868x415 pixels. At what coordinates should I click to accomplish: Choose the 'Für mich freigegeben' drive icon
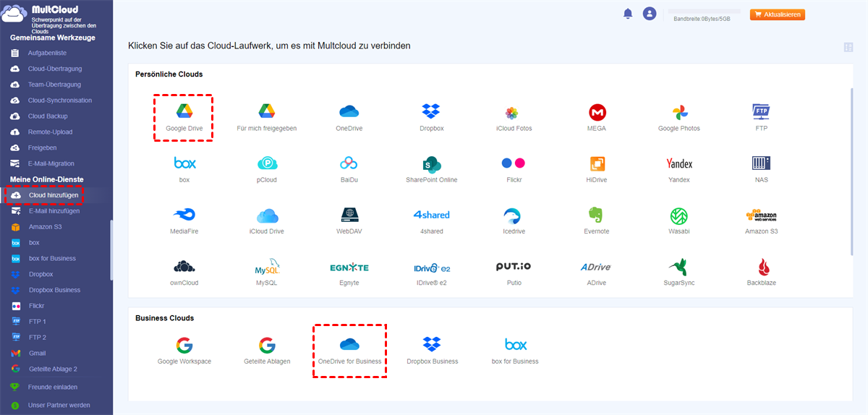pos(267,111)
